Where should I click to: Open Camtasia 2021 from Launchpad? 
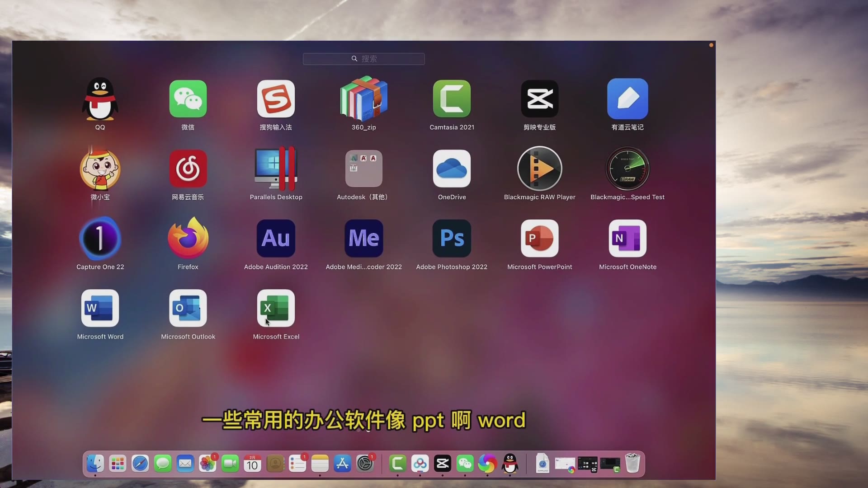[452, 99]
